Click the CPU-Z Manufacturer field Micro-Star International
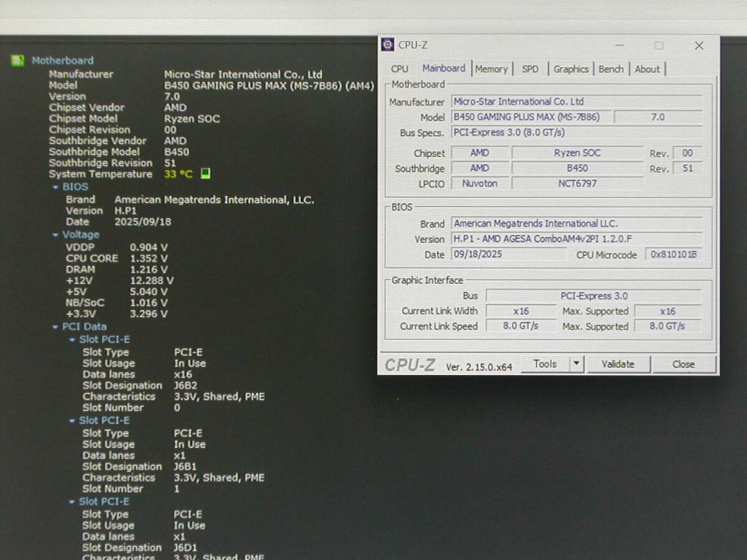Screen dimensions: 747x560 pyautogui.click(x=576, y=101)
